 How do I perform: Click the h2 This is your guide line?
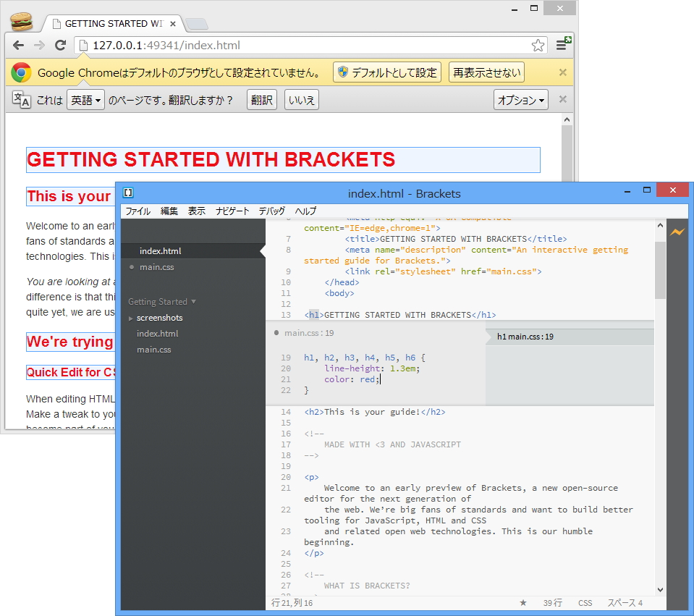[374, 412]
